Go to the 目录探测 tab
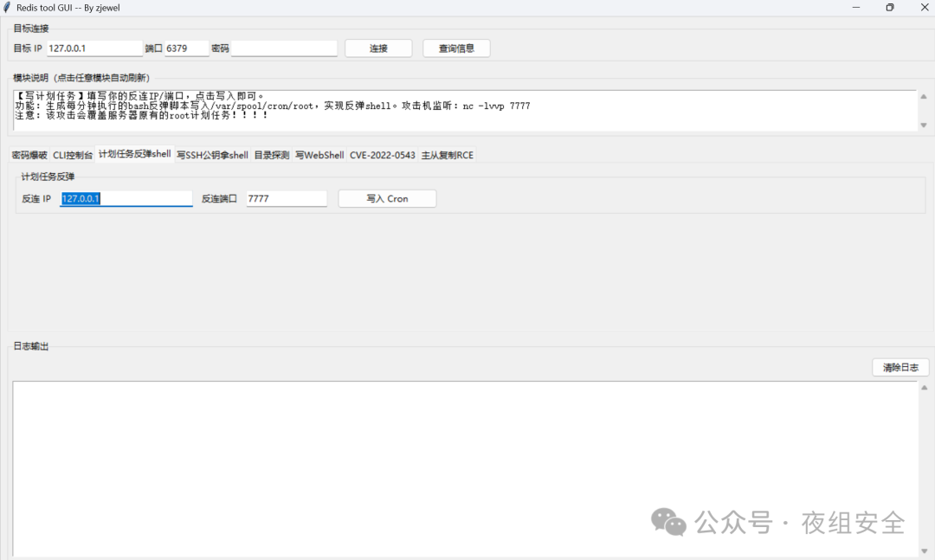The height and width of the screenshot is (560, 935). 271,156
